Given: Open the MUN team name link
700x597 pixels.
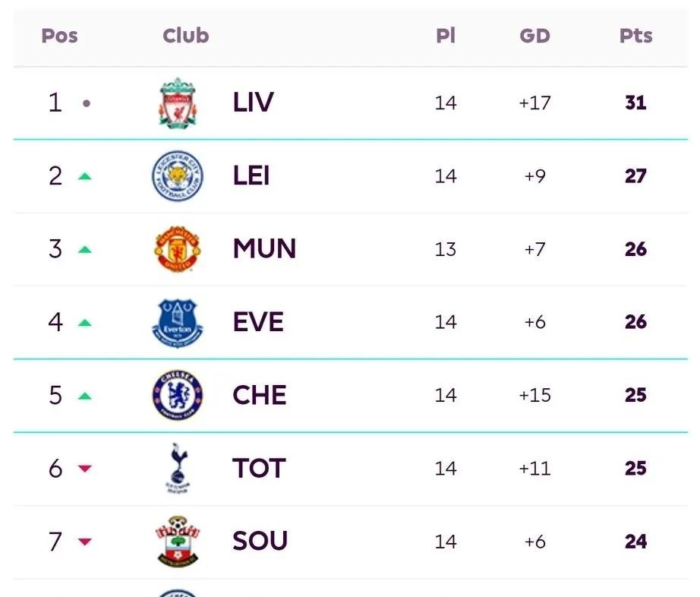Looking at the screenshot, I should (x=264, y=248).
